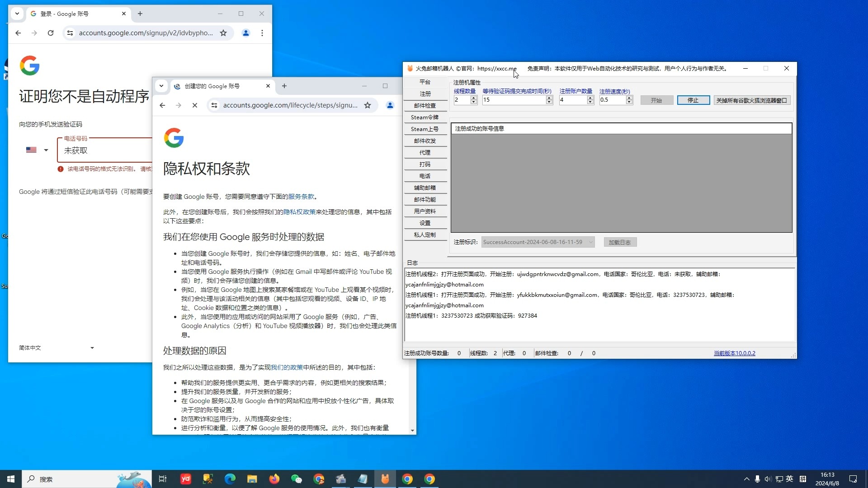Open the 隐私权政策 link
Image resolution: width=868 pixels, height=488 pixels.
[299, 212]
